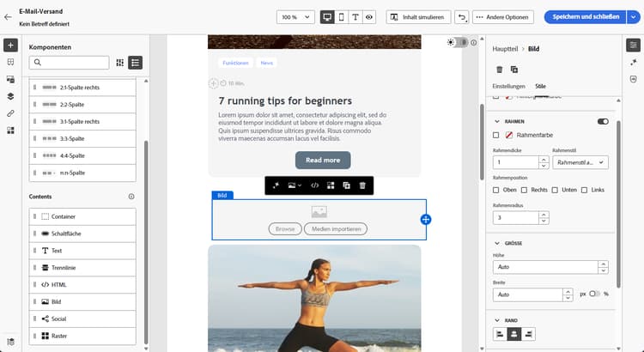Align image to the center
The width and height of the screenshot is (644, 352).
513,334
